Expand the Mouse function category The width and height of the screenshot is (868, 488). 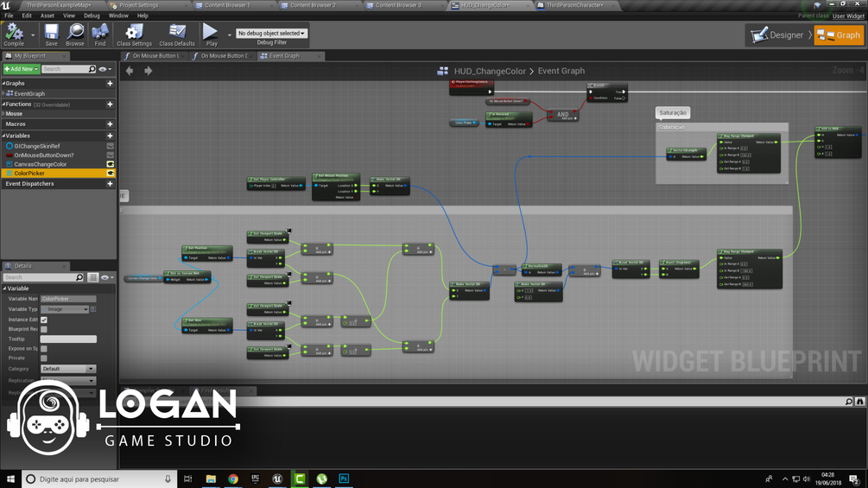pyautogui.click(x=3, y=113)
